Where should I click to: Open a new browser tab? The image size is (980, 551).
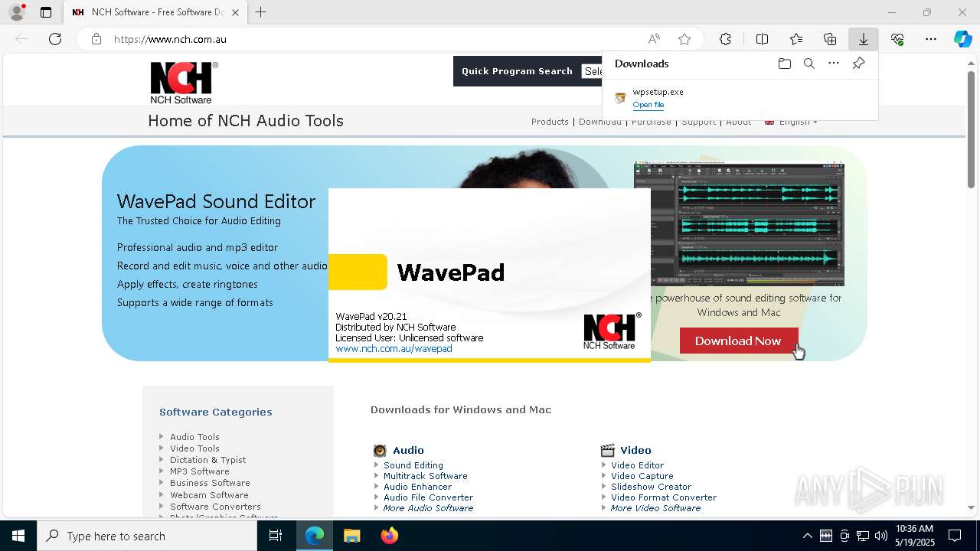pos(261,12)
